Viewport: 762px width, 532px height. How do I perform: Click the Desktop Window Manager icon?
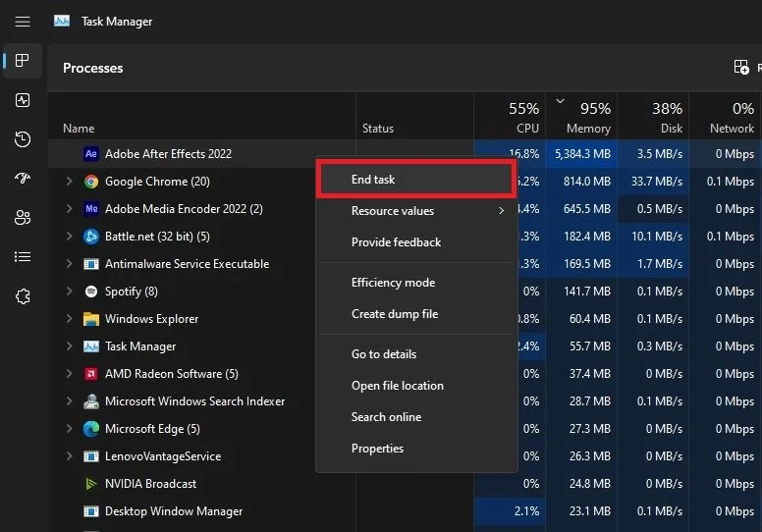point(91,511)
